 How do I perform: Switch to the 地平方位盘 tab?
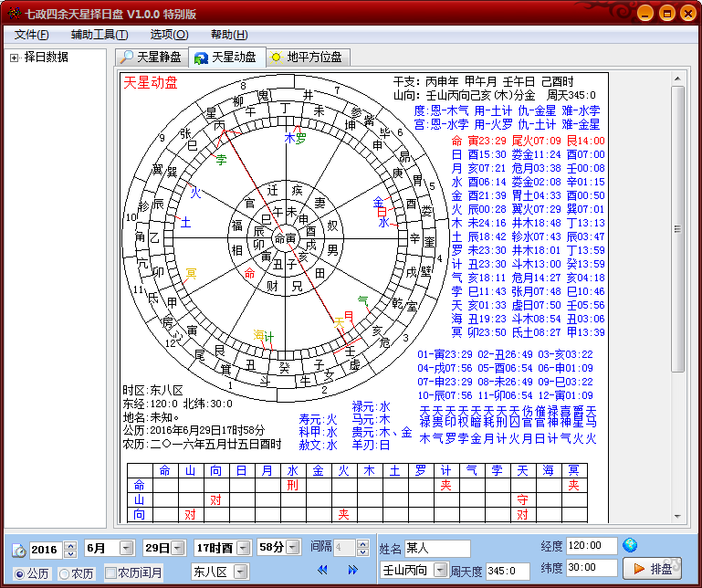(x=308, y=58)
